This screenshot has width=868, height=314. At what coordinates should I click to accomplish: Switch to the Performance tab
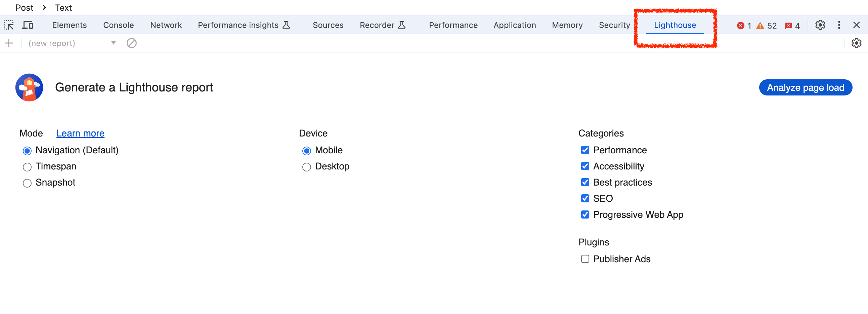point(453,25)
